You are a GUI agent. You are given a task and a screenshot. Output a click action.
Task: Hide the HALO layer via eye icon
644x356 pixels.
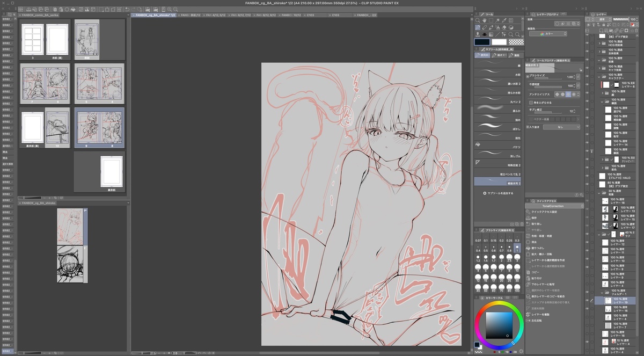[587, 176]
